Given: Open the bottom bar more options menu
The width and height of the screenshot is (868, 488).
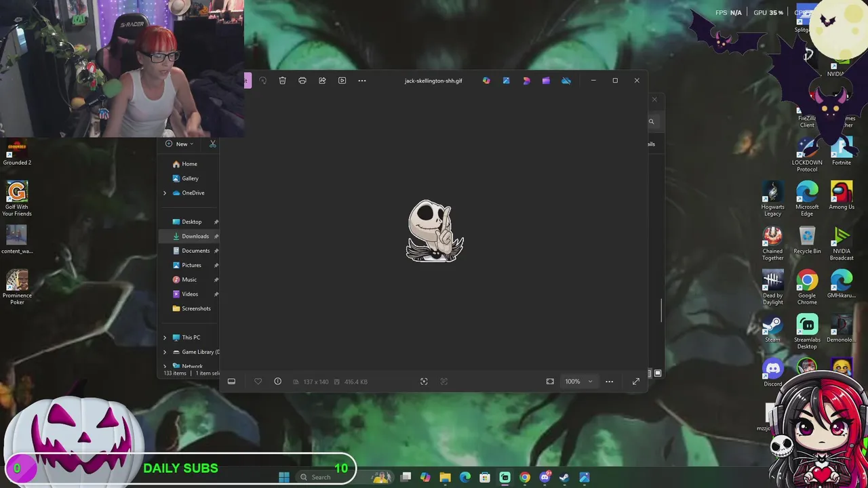Looking at the screenshot, I should click(609, 382).
